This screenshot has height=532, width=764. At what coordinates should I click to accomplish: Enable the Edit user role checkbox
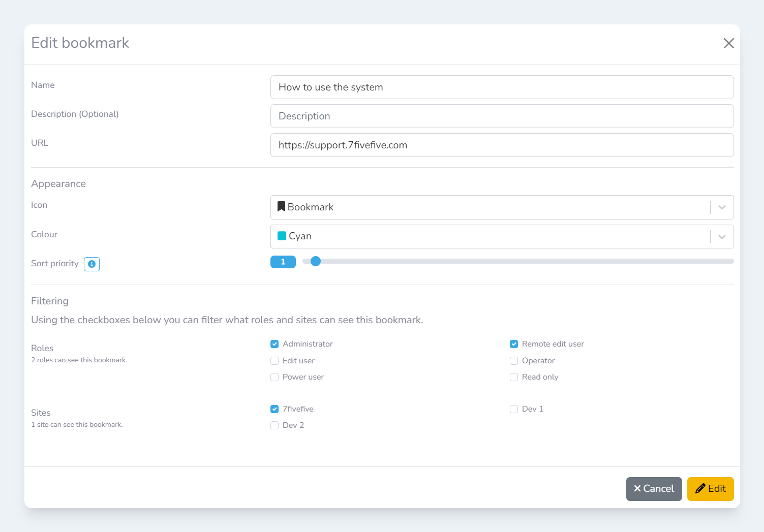[x=274, y=361]
